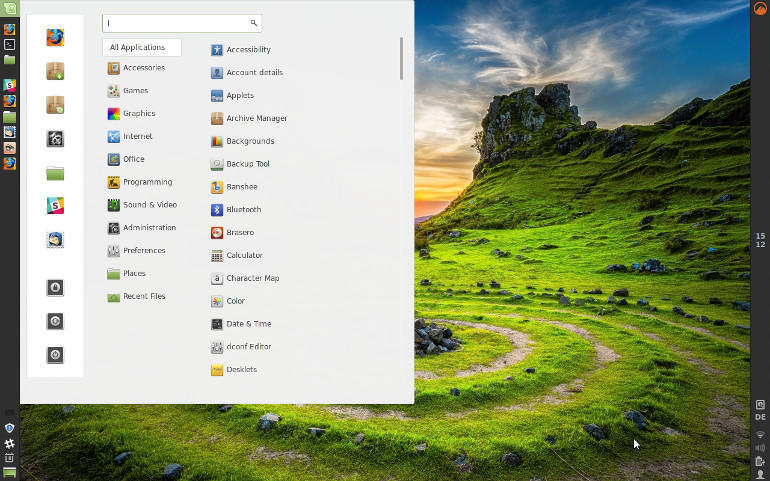
Task: Select the Sound & Video category
Action: pos(149,205)
